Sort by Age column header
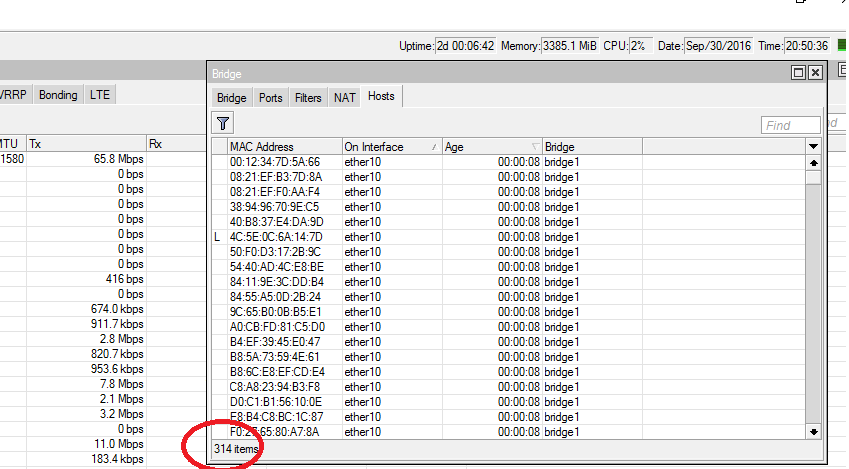 coord(492,147)
